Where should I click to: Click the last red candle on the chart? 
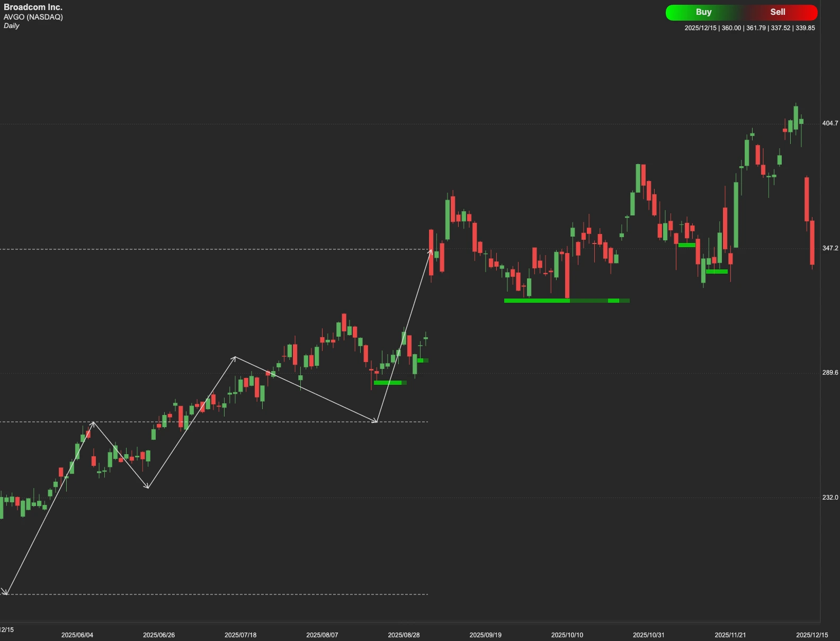pos(812,242)
